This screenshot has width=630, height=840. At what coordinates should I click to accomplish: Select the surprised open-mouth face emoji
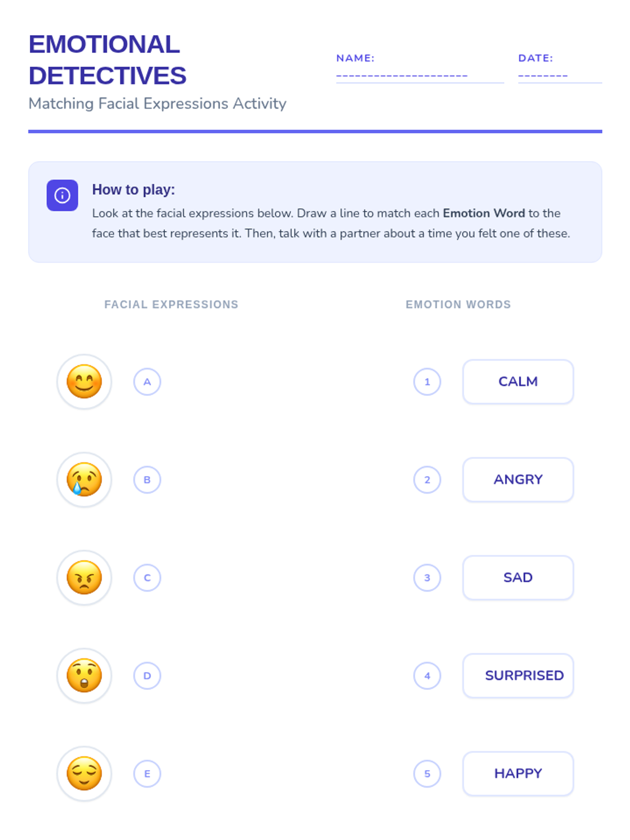coord(84,676)
